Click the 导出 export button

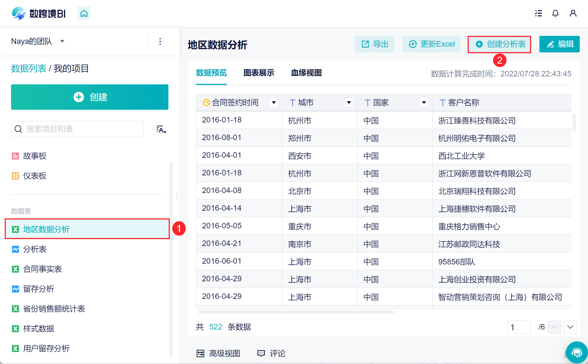click(375, 44)
